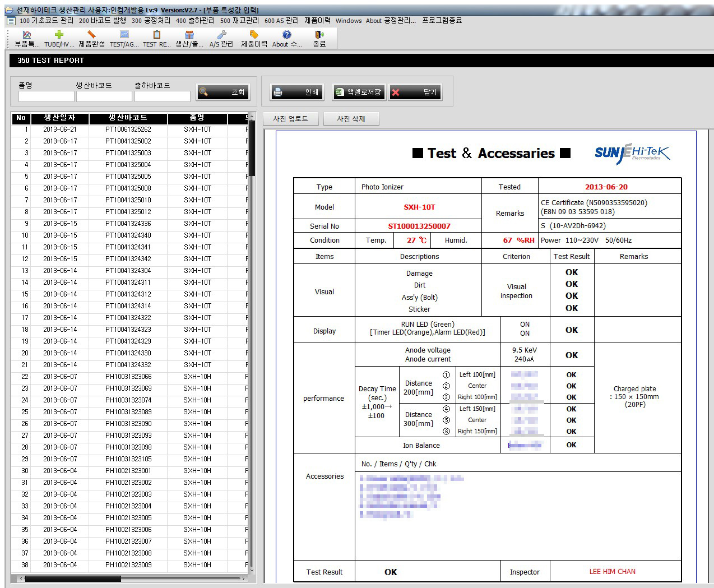
Task: Open the 200 바코드 발행 menu
Action: tap(103, 21)
